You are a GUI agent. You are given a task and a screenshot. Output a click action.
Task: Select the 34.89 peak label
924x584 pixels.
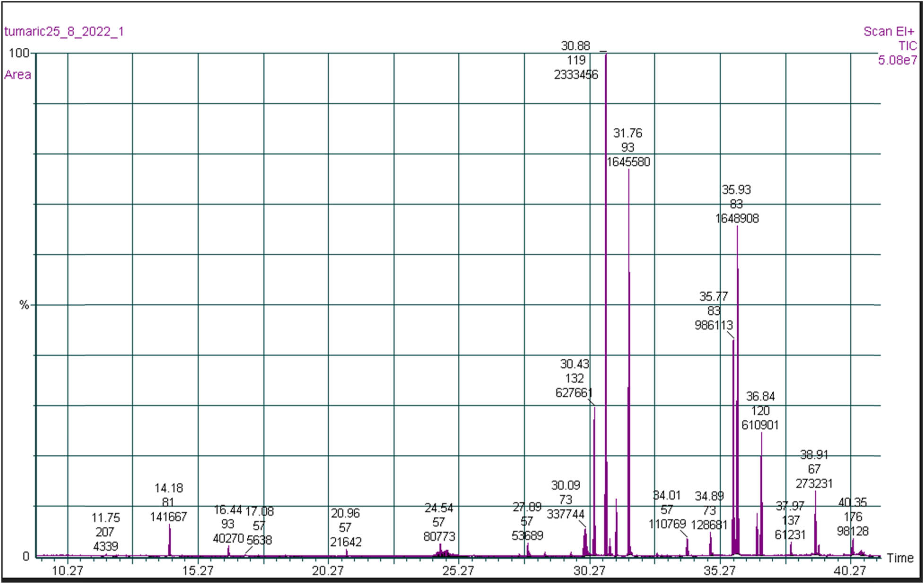coord(709,496)
